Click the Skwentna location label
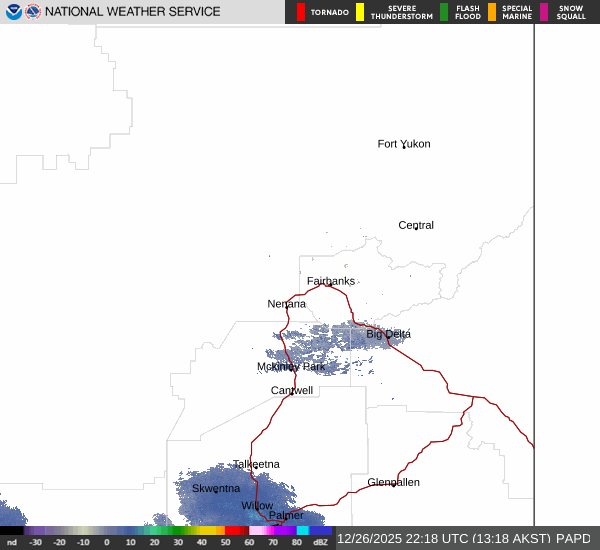The image size is (600, 550). pos(216,488)
